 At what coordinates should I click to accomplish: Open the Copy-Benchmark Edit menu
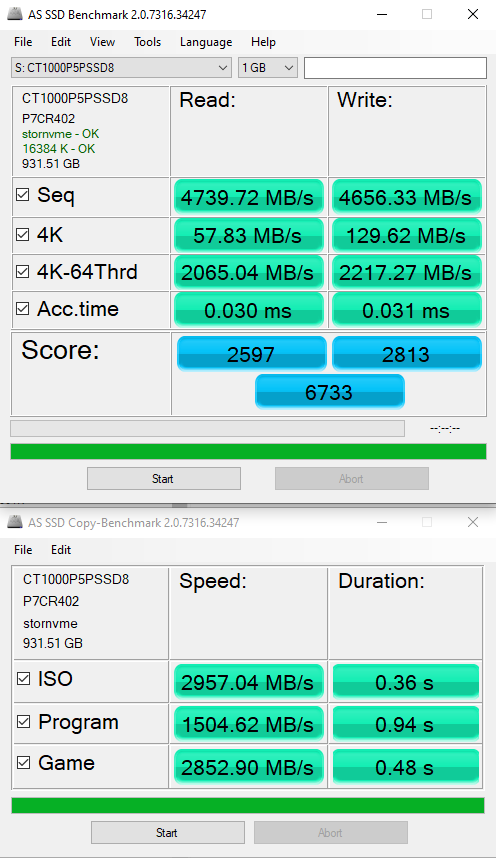[x=61, y=549]
